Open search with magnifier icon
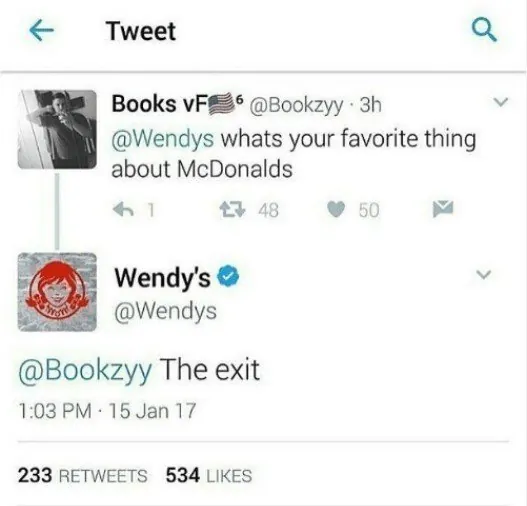527x506 pixels. pos(484,30)
